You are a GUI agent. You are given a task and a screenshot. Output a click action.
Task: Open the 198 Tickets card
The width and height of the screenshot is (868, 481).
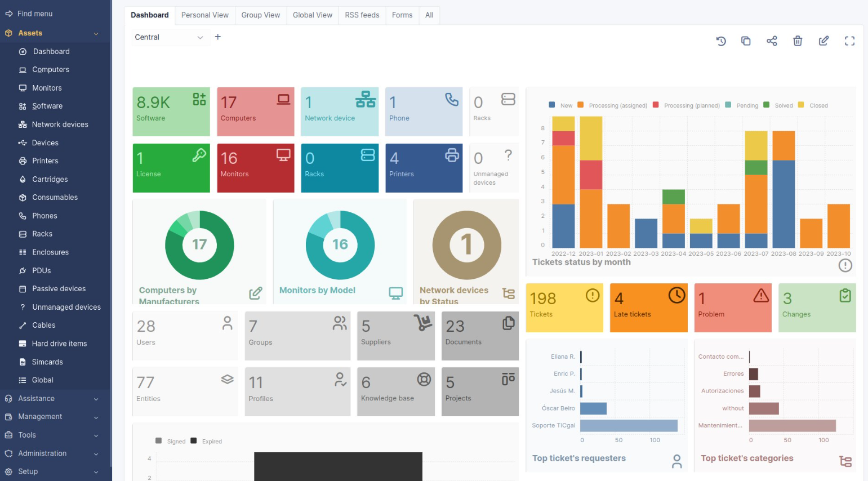tap(564, 308)
